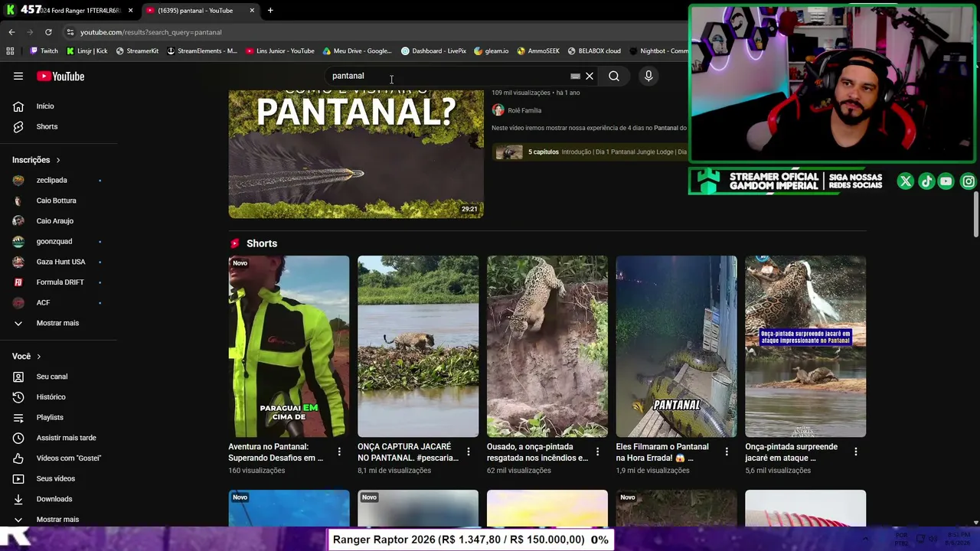Open Downloads in the sidebar

point(59,499)
